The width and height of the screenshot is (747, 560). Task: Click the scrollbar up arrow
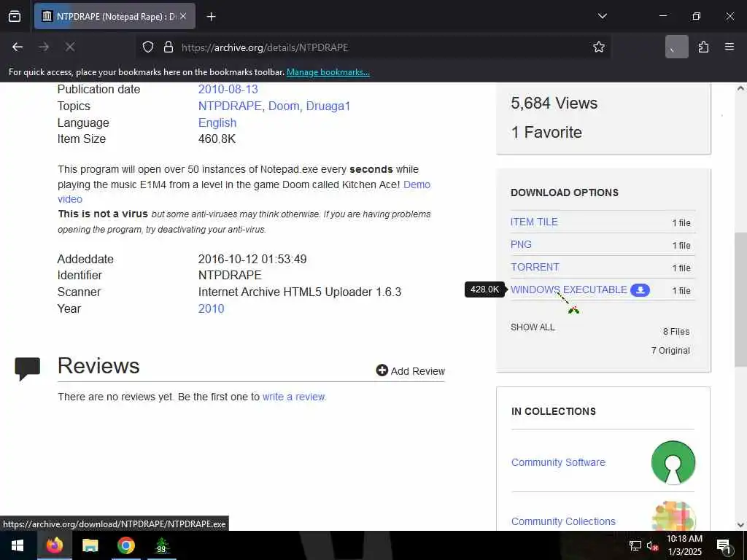[x=740, y=88]
